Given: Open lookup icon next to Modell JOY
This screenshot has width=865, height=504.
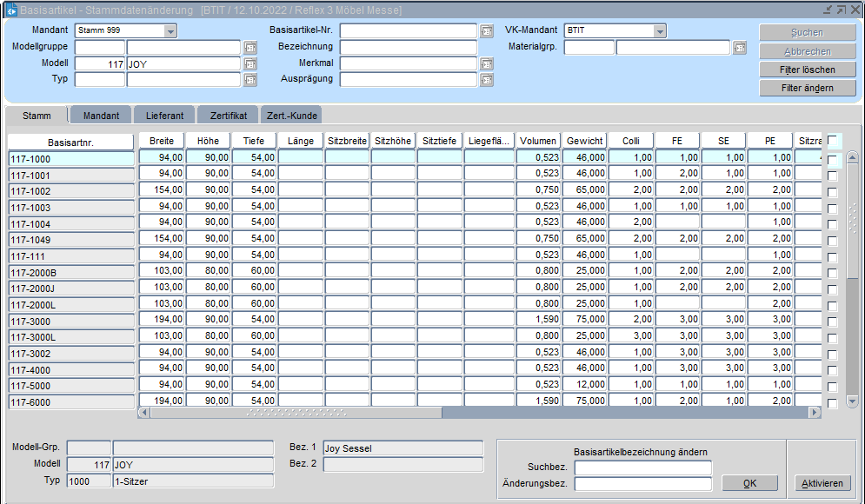Looking at the screenshot, I should click(x=250, y=64).
